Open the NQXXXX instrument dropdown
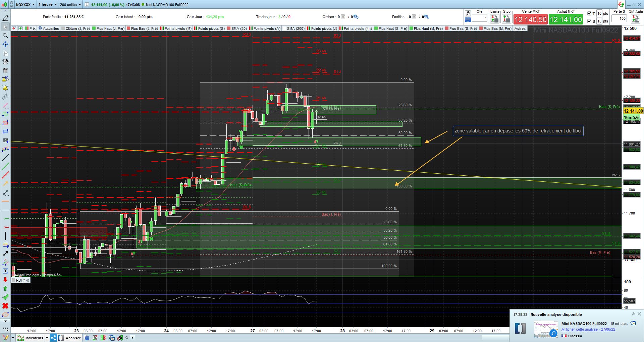Viewport: 644px width, 342px height. (25, 5)
